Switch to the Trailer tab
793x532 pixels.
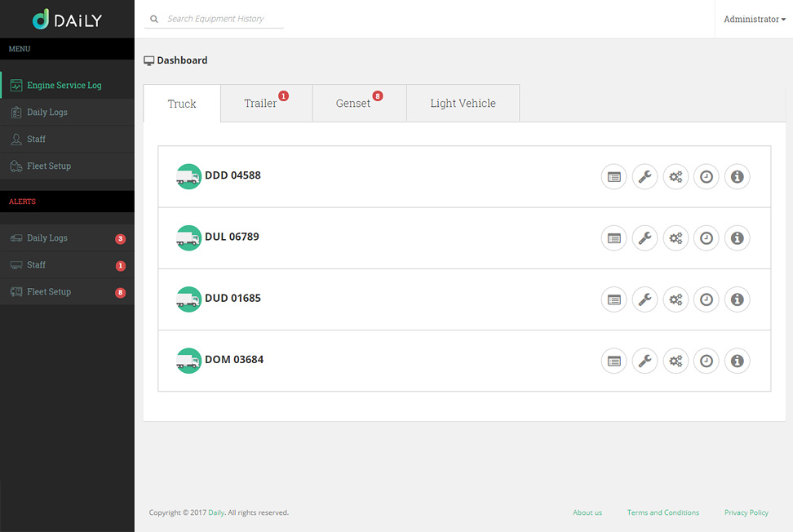point(260,104)
